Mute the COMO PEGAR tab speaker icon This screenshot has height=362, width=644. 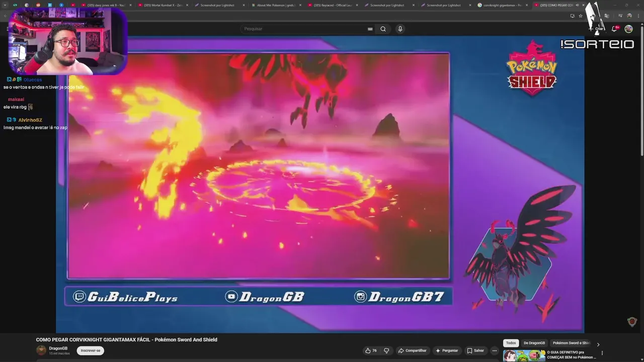[577, 5]
